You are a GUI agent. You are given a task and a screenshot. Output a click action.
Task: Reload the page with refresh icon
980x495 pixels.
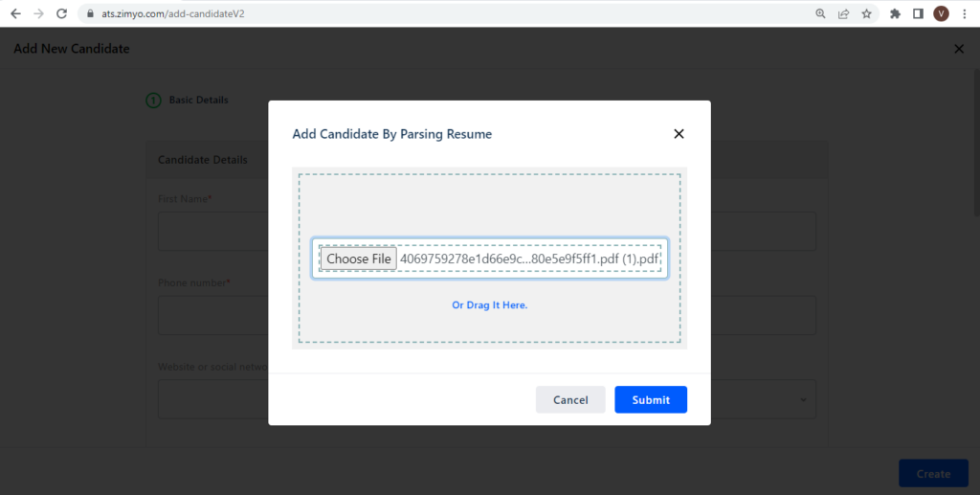(61, 13)
